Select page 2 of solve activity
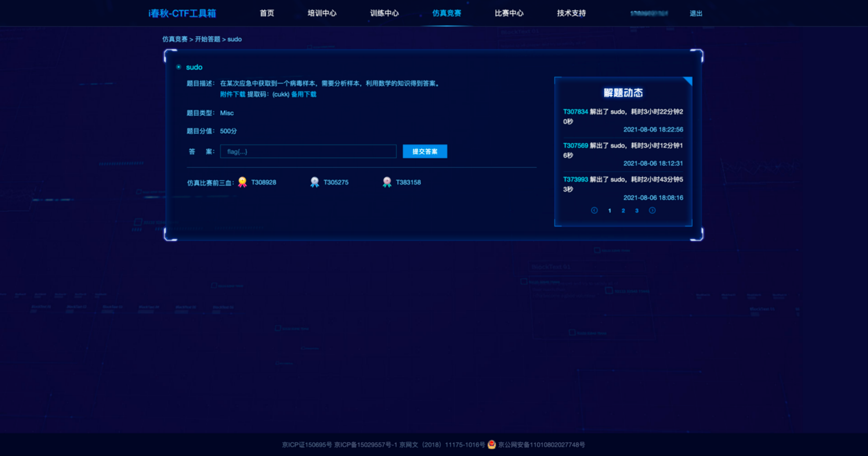Viewport: 868px width, 456px height. (623, 211)
